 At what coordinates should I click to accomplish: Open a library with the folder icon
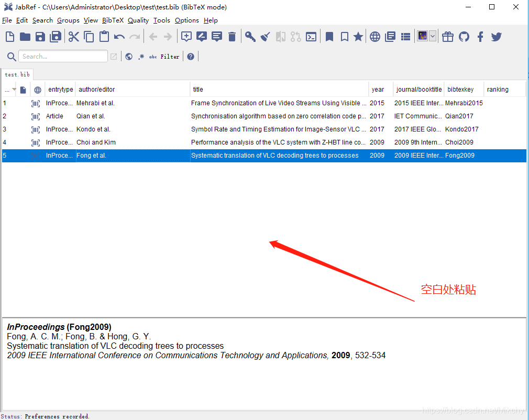coord(25,37)
